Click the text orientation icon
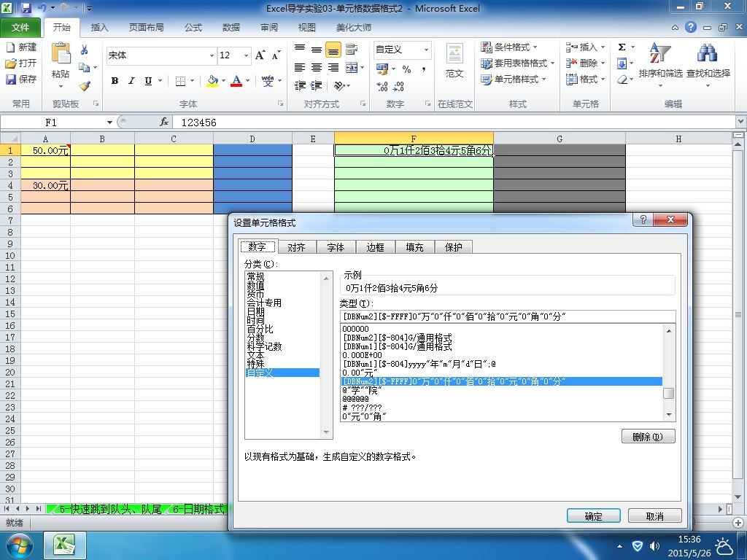This screenshot has height=560, width=747. pos(338,86)
